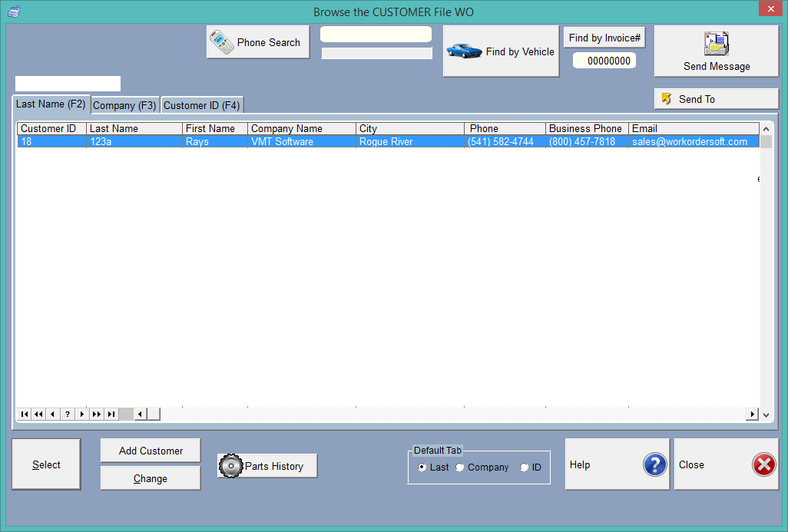Viewport: 788px width, 532px height.
Task: Click the Add Customer button
Action: pyautogui.click(x=150, y=450)
